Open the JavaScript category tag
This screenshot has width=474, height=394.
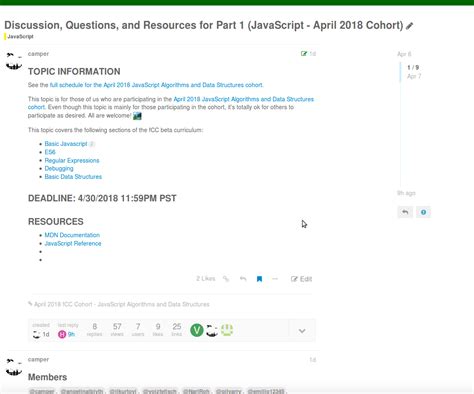click(x=19, y=37)
